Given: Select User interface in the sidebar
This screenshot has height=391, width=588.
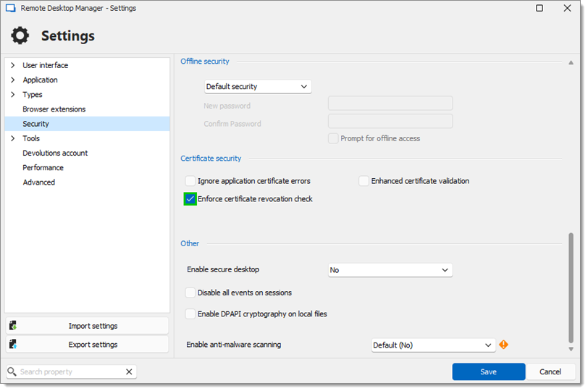Looking at the screenshot, I should 46,65.
